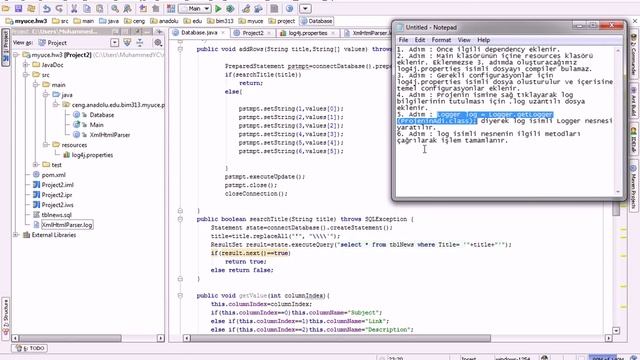Fold the addRows method gutter marker
Viewport: 640px width, 360px height.
coord(180,49)
